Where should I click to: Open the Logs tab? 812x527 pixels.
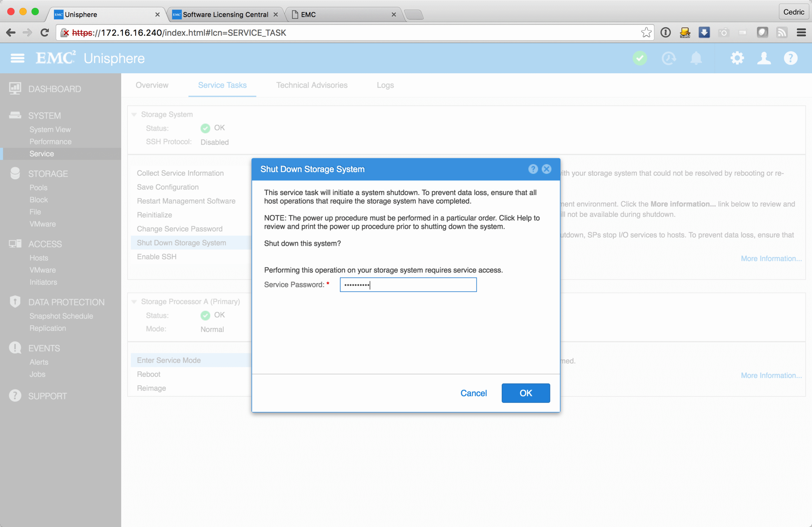pyautogui.click(x=385, y=85)
